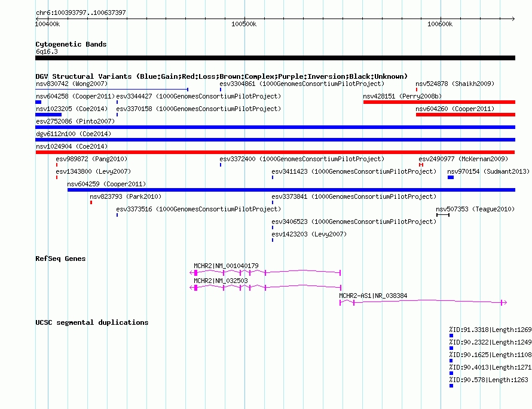
Task: Click the chr6:100393797..100637397 coordinates text
Action: 81,13
